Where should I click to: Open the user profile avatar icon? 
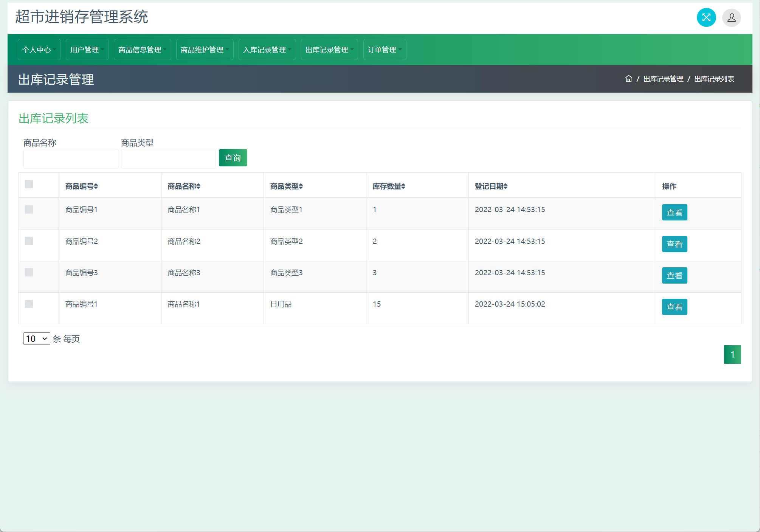click(x=731, y=17)
